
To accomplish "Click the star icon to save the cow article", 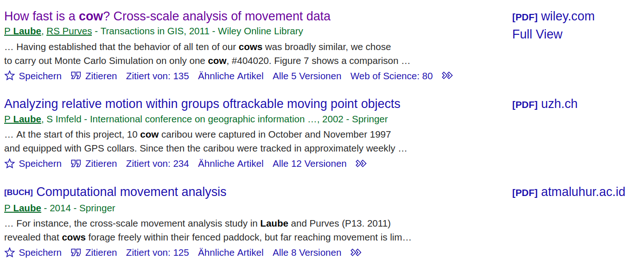I will click(10, 76).
